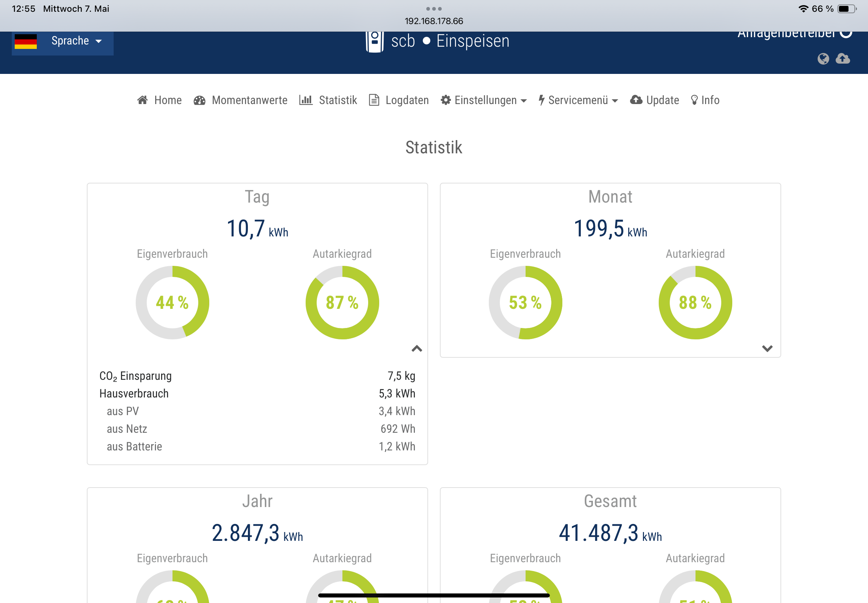Click the Statistik bar chart icon
Screen dimensions: 868x603
tap(306, 100)
